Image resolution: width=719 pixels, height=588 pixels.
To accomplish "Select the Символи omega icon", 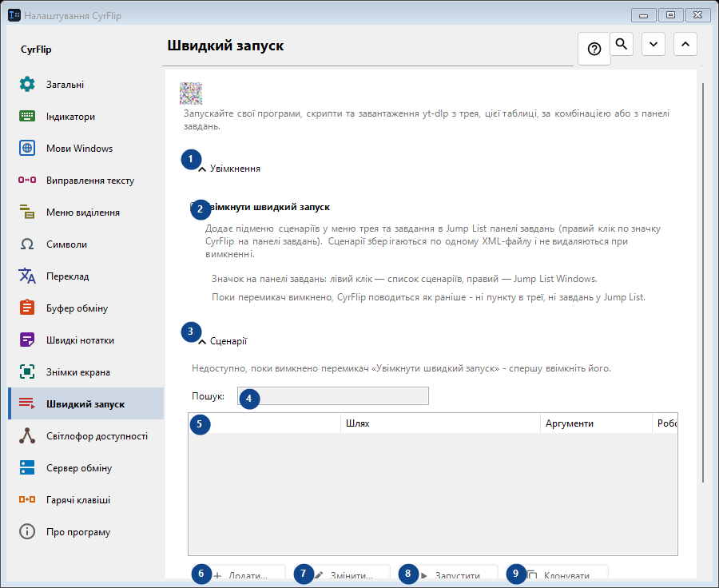I will [27, 244].
